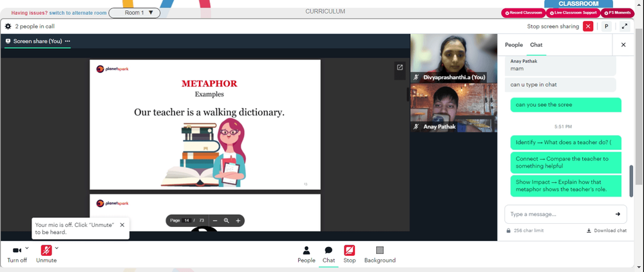Image resolution: width=644 pixels, height=272 pixels.
Task: Click 'can you see the scree' message
Action: coord(565,105)
